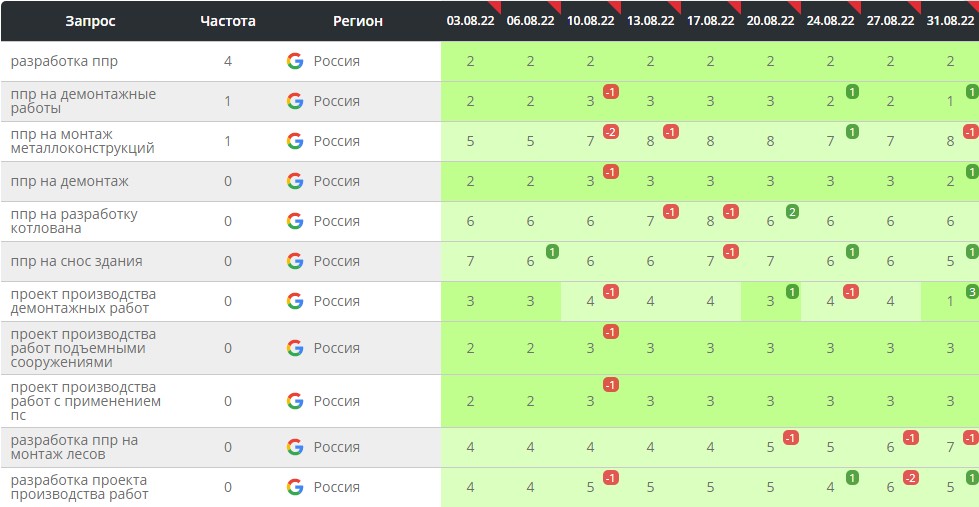This screenshot has width=979, height=507.
Task: Open the "разработка ппр" query
Action: (x=64, y=61)
